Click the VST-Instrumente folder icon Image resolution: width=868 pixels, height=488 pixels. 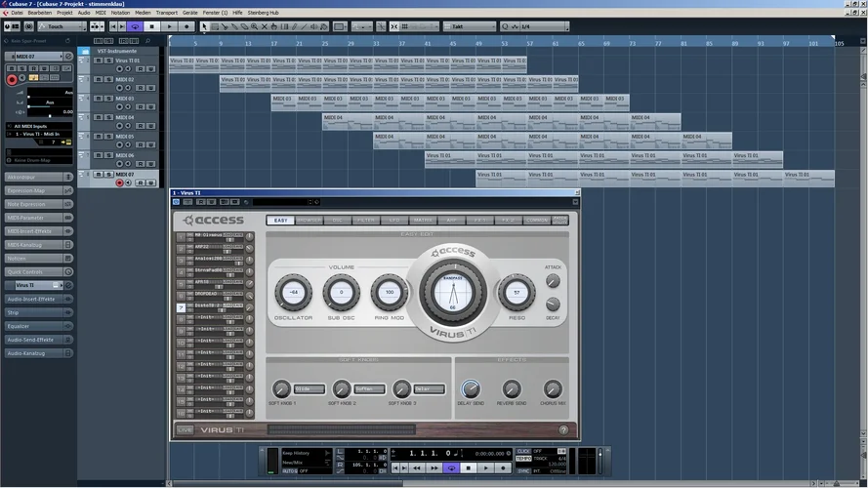coord(85,51)
